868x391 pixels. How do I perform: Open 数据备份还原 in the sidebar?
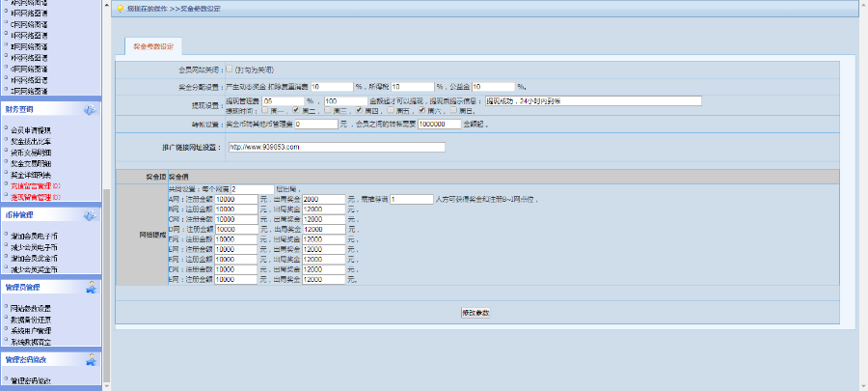[31, 321]
